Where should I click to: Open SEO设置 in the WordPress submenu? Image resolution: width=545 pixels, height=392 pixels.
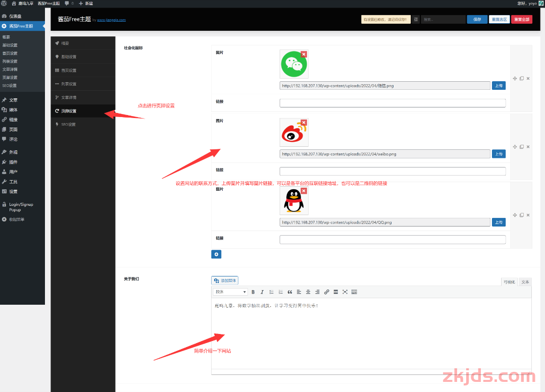pos(10,85)
